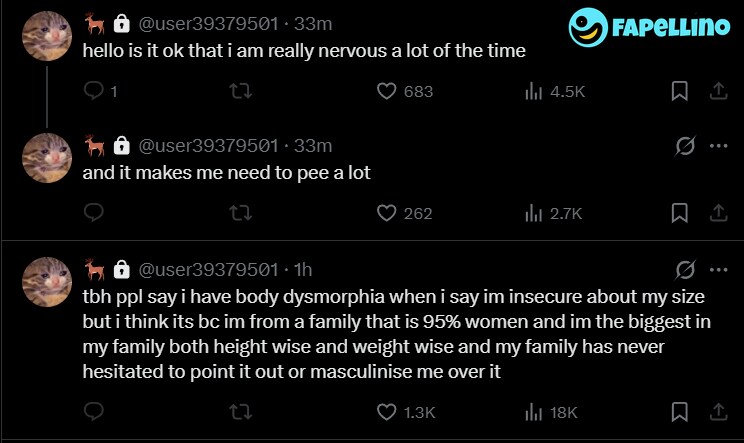The image size is (744, 443).
Task: Open the 1h timestamp on third tweet
Action: point(303,269)
